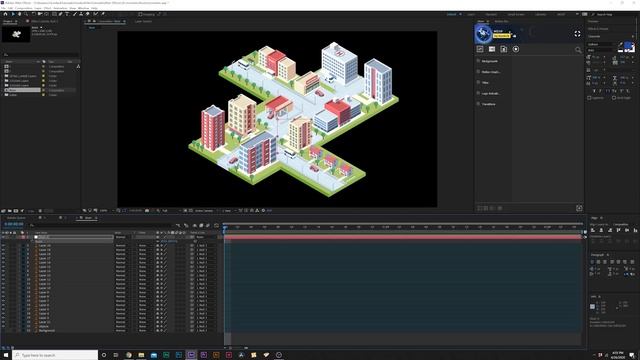Select the Hand tool
640x360 pixels.
(19, 14)
